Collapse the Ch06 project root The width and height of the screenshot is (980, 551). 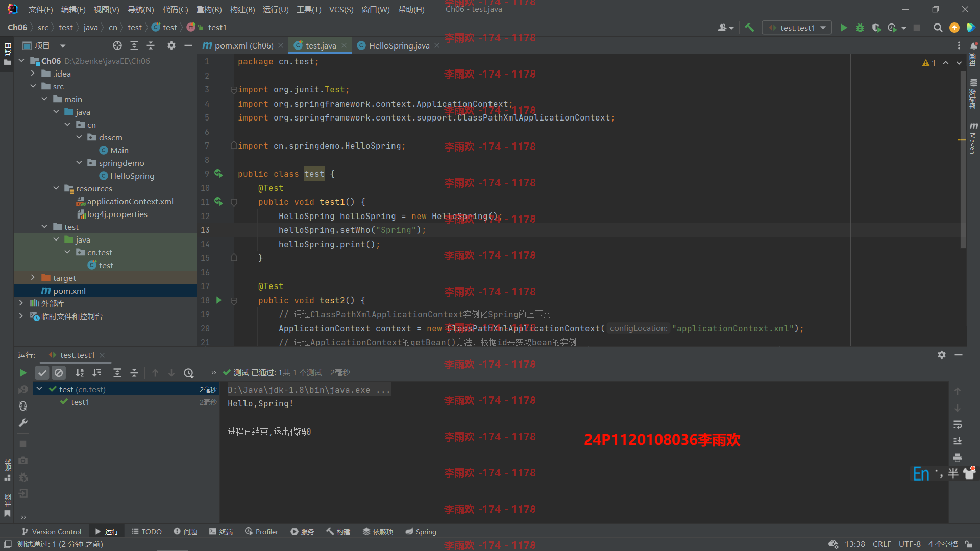click(x=21, y=61)
